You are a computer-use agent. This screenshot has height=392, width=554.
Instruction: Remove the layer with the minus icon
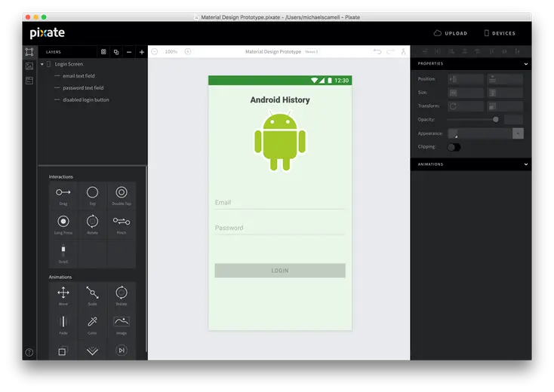129,52
